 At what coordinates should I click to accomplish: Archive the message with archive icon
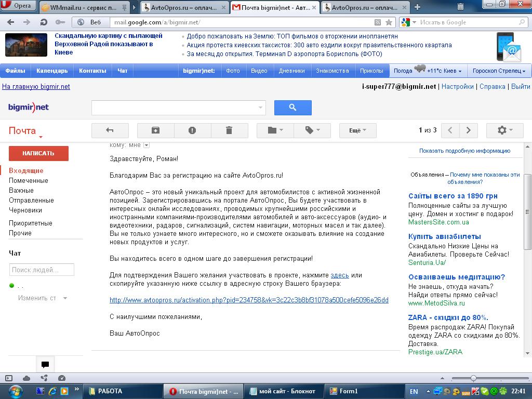pos(156,130)
